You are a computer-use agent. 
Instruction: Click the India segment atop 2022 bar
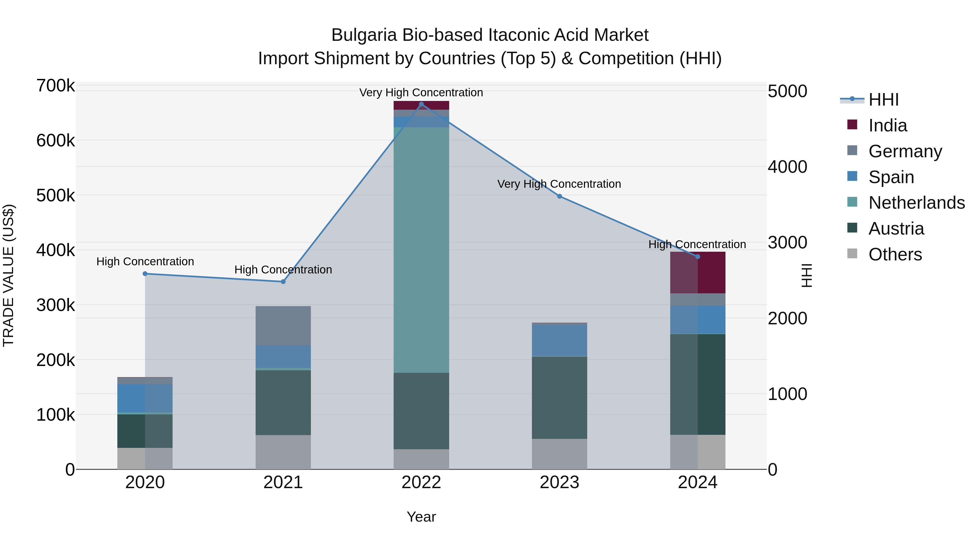click(x=421, y=105)
